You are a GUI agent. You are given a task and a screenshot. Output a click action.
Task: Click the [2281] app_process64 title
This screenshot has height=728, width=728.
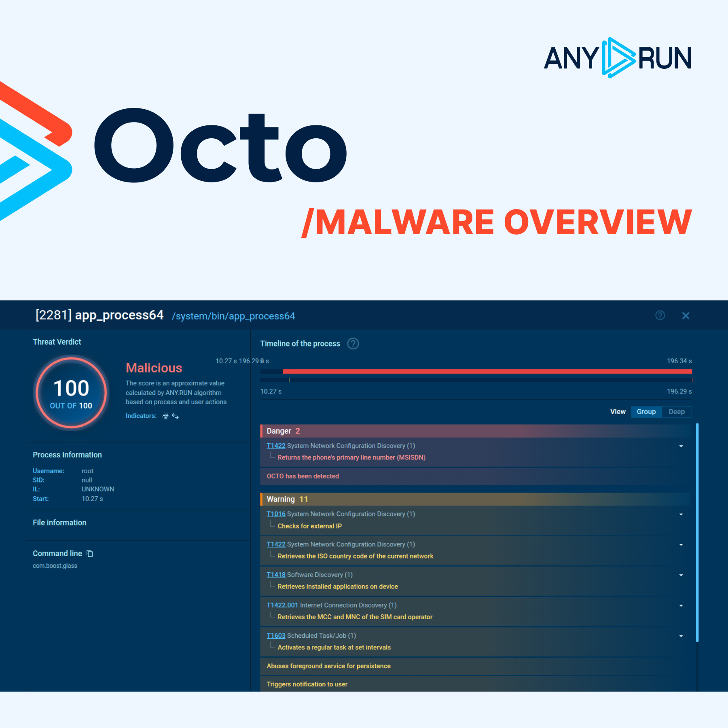click(x=99, y=315)
